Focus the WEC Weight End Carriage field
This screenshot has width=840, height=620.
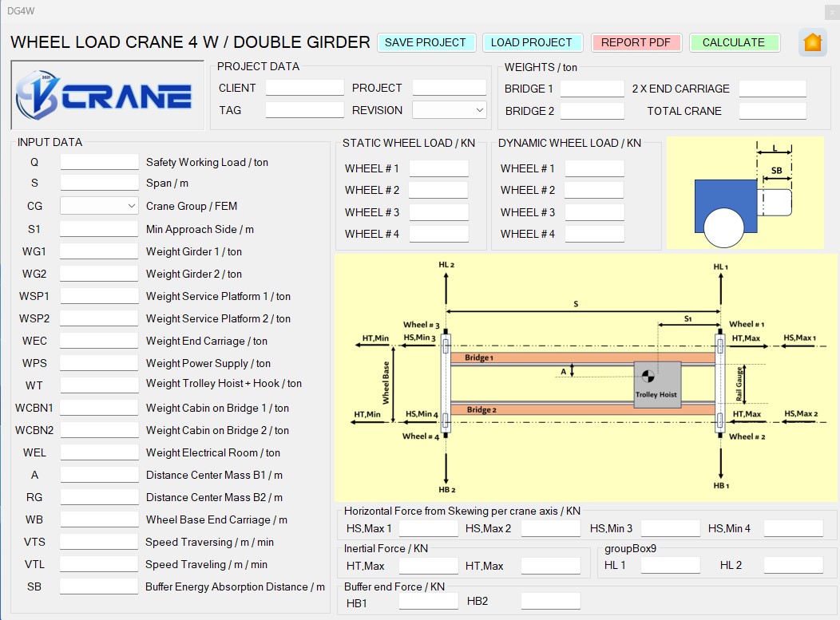click(x=99, y=341)
